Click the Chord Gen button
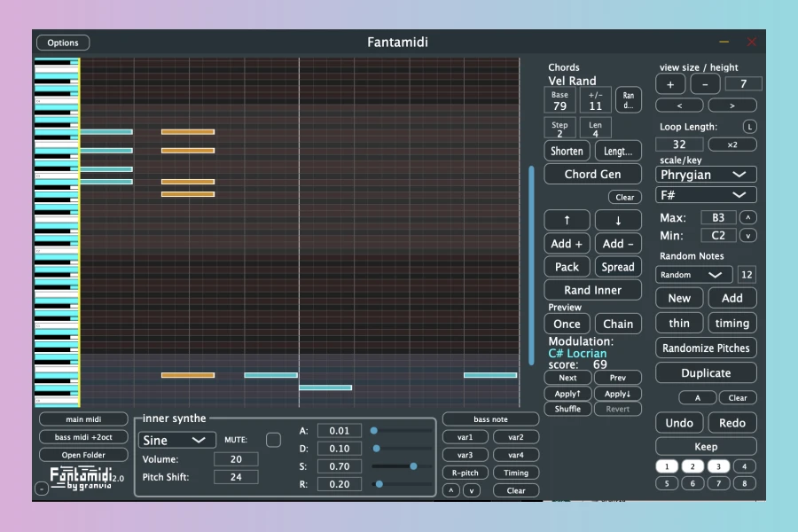The image size is (798, 532). pos(592,174)
